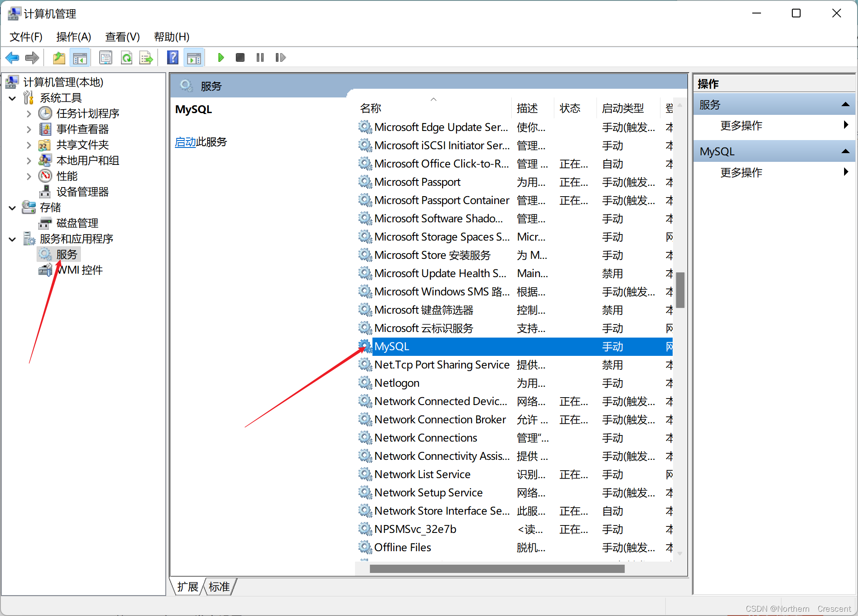
Task: Click the Refresh toolbar icon
Action: (x=127, y=57)
